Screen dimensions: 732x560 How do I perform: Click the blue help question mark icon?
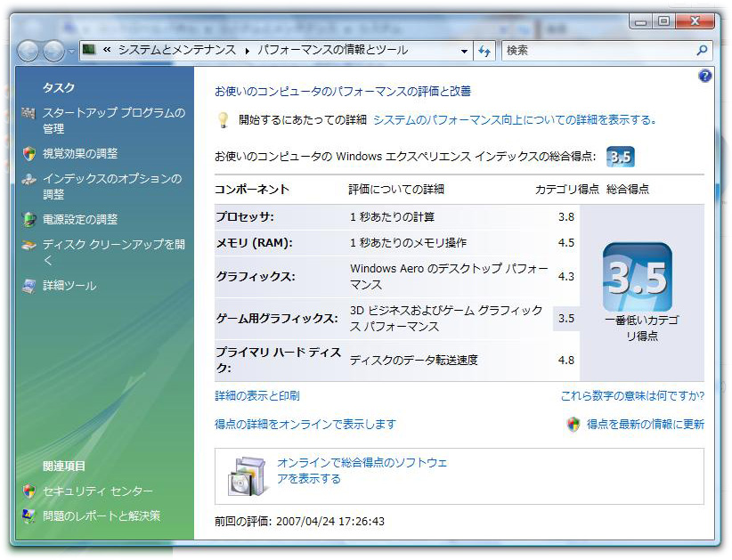click(705, 76)
